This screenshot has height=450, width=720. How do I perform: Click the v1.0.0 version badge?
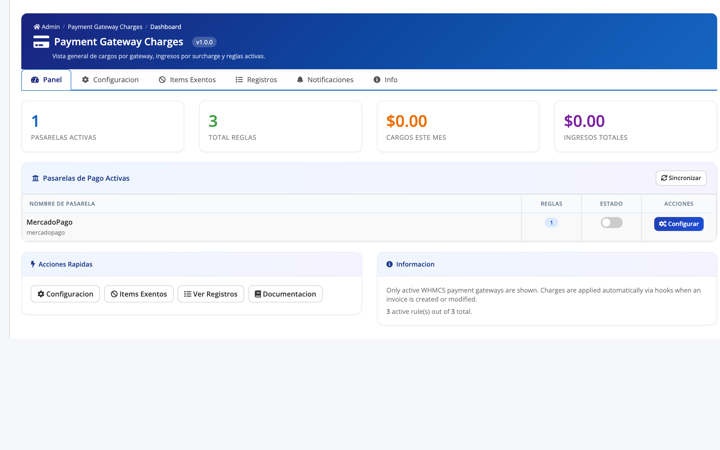(204, 42)
